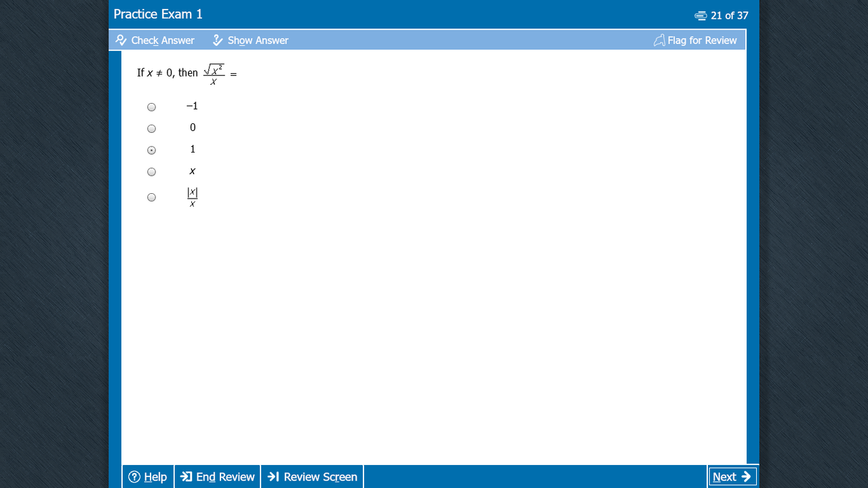Click the question text 'If x ≠ 0, then'
Image resolution: width=868 pixels, height=488 pixels.
(x=167, y=73)
